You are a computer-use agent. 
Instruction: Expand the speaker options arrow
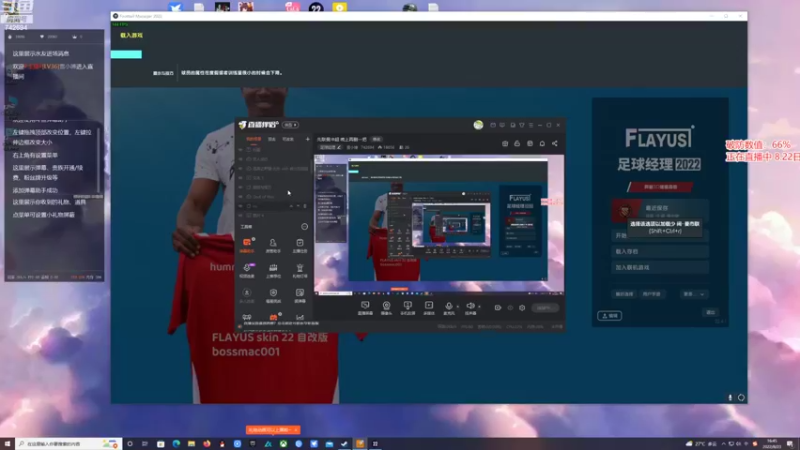[x=479, y=307]
